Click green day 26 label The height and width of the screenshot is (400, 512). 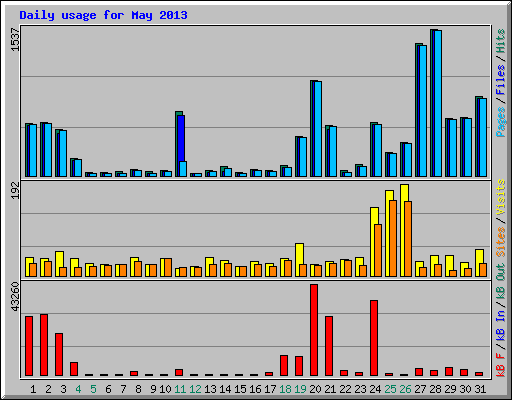point(405,389)
